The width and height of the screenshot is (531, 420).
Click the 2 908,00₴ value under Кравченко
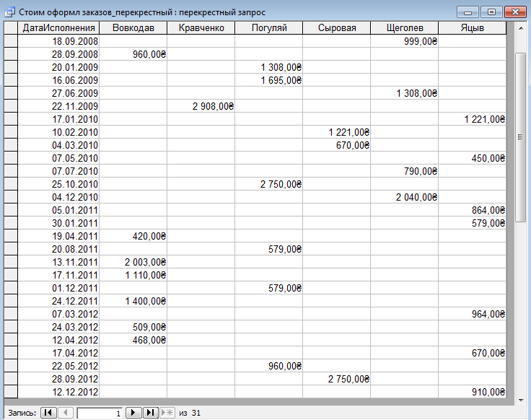click(x=201, y=106)
